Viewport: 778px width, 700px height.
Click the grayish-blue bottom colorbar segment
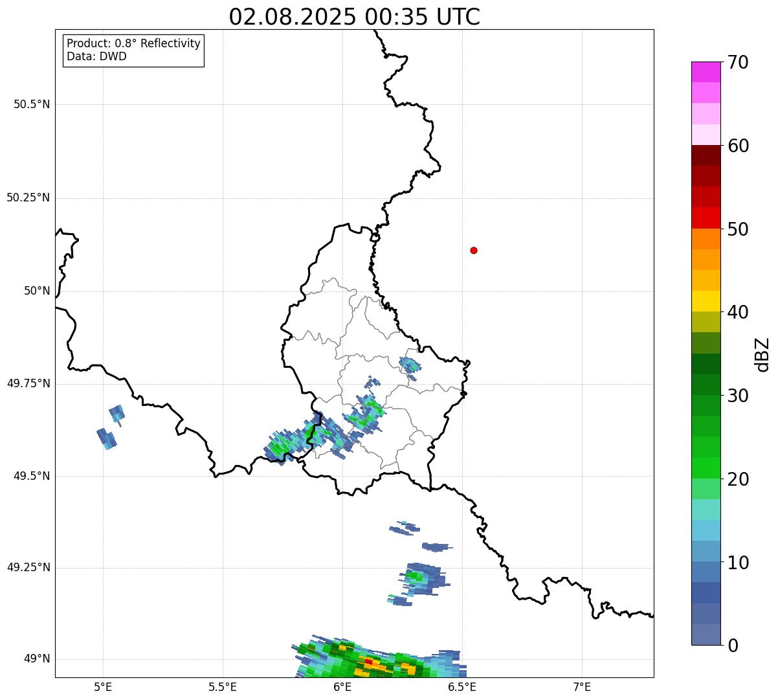coord(706,635)
